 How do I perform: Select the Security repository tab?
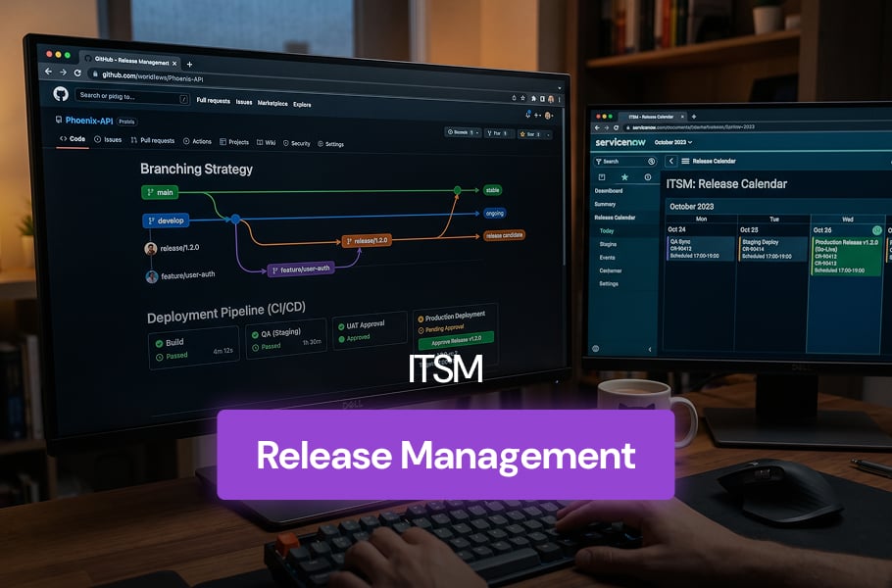tap(297, 143)
